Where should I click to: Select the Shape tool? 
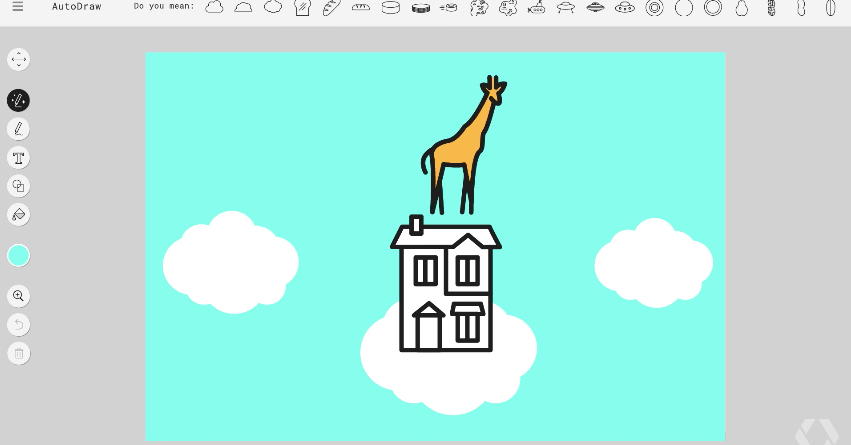pyautogui.click(x=18, y=186)
